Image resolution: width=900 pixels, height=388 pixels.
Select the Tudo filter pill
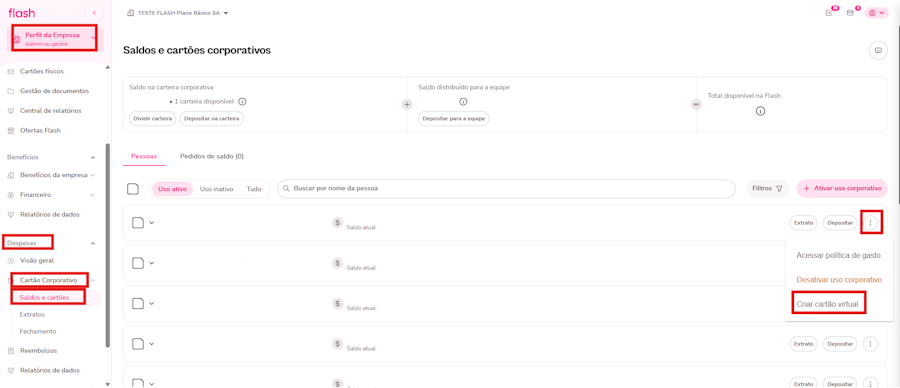pos(254,189)
